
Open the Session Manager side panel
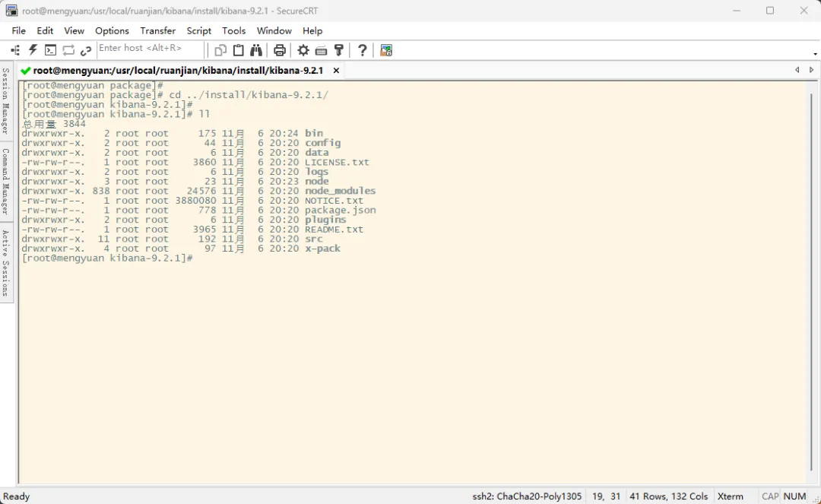tap(6, 100)
